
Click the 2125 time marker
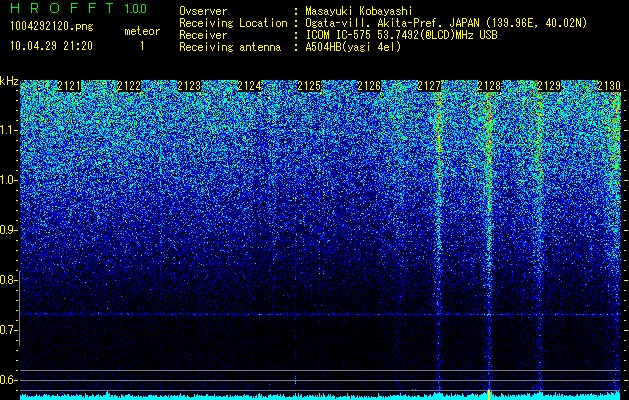point(309,86)
